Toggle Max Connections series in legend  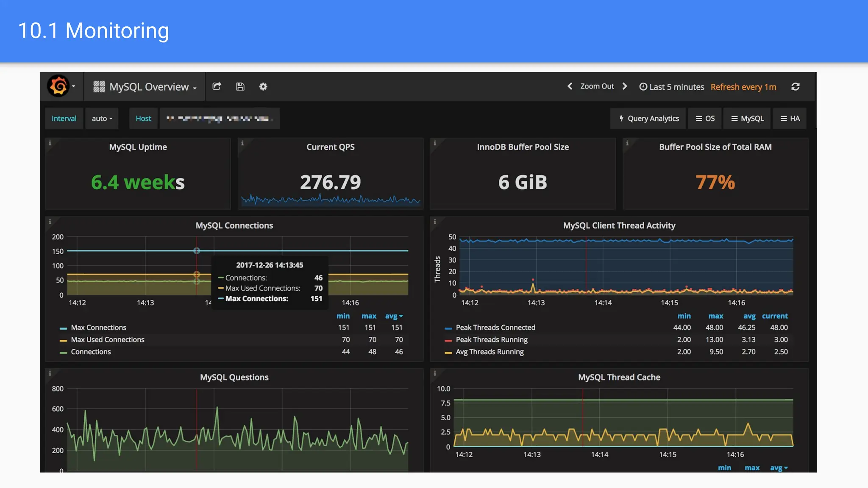(x=98, y=327)
